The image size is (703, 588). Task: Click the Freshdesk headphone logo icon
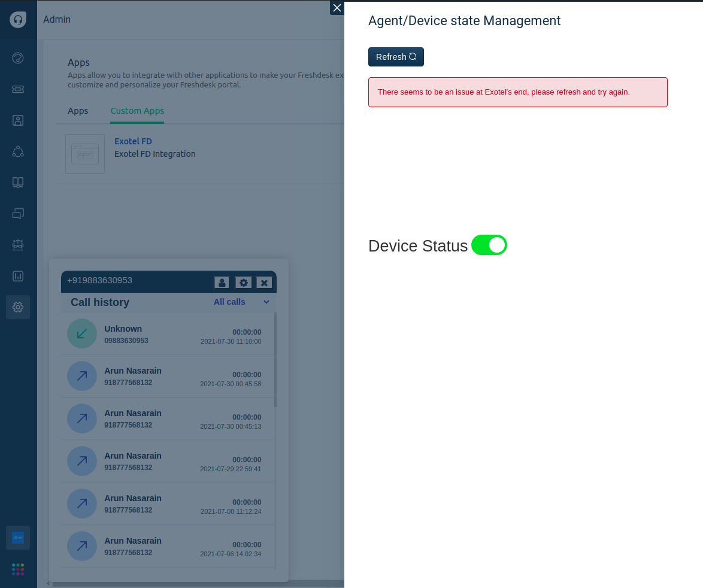pyautogui.click(x=18, y=19)
